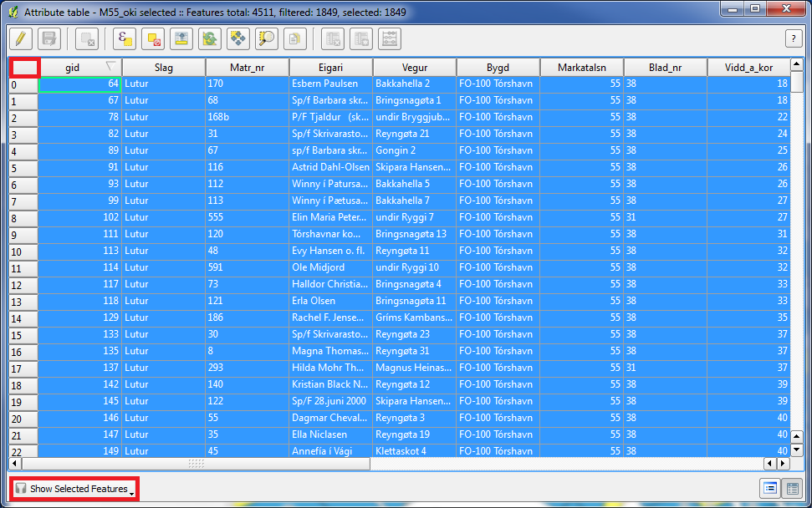Zoom map to the selected rows
The width and height of the screenshot is (812, 508).
click(267, 38)
